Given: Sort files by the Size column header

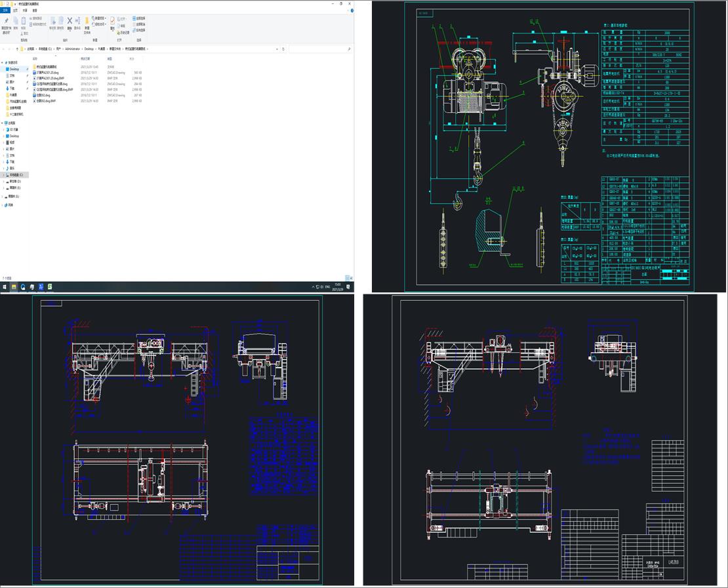Looking at the screenshot, I should coord(132,59).
